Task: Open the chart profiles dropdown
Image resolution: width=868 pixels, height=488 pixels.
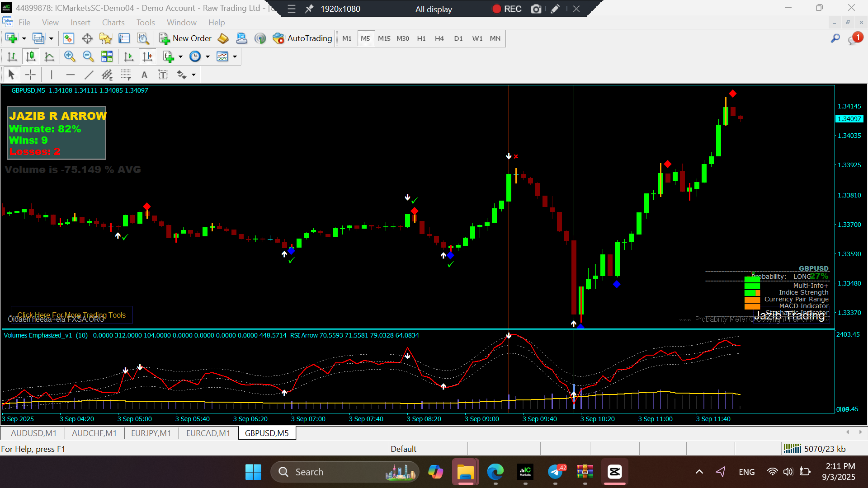Action: click(51, 38)
